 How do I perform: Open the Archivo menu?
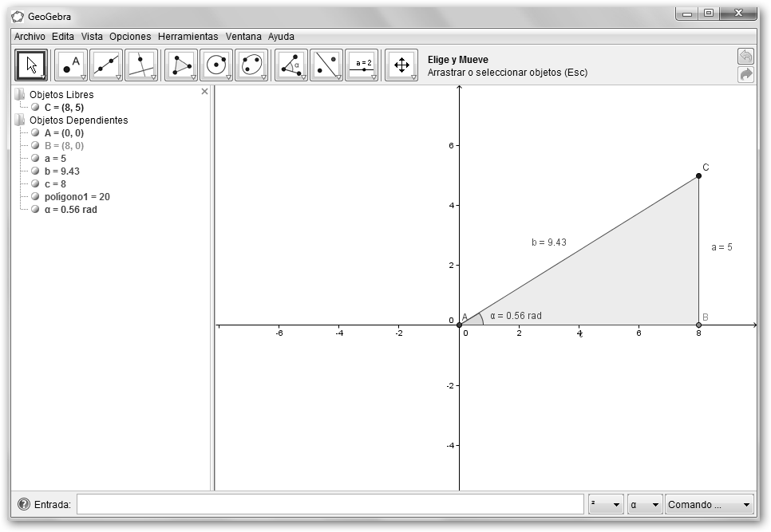point(30,37)
